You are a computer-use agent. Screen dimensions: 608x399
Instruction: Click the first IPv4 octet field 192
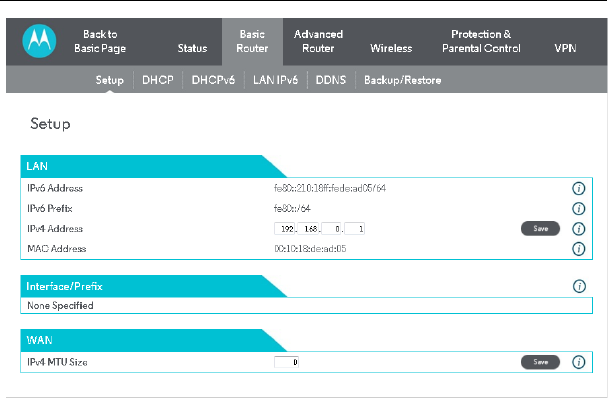tap(285, 229)
